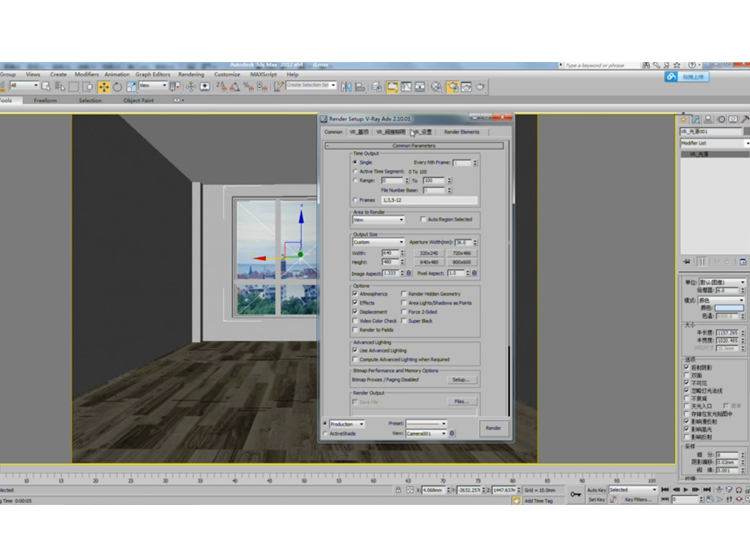
Task: Open the View Camera001 dropdown
Action: point(426,434)
